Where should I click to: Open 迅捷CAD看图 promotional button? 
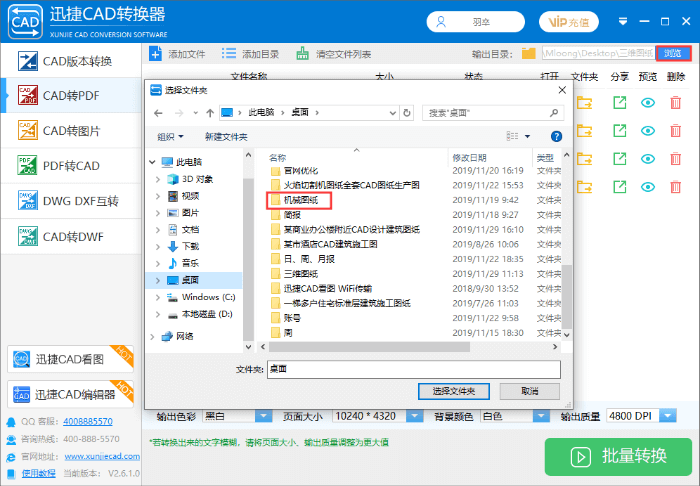pyautogui.click(x=70, y=359)
